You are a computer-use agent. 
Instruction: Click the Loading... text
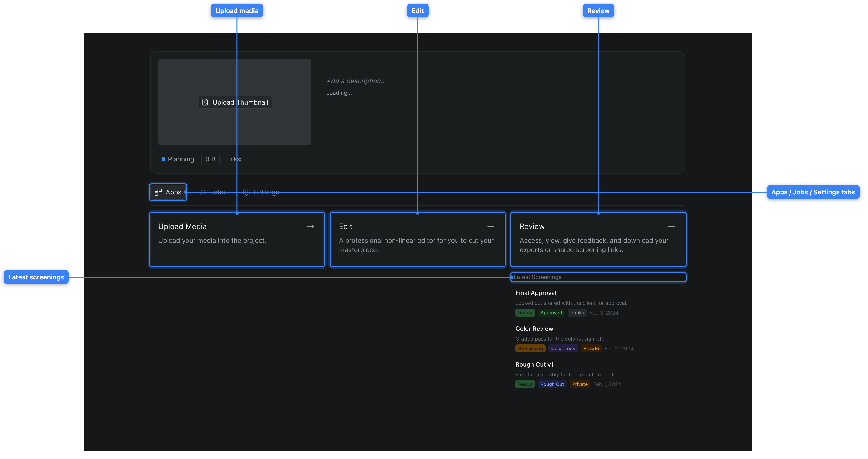[x=339, y=93]
